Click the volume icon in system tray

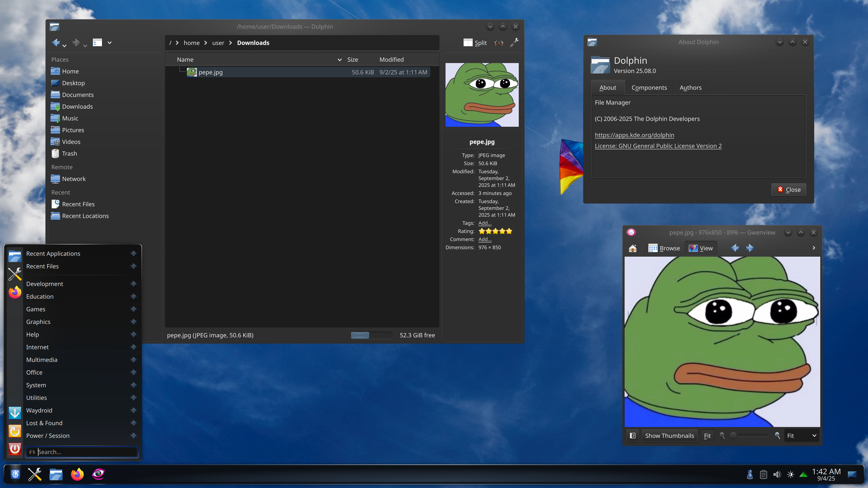coord(777,474)
